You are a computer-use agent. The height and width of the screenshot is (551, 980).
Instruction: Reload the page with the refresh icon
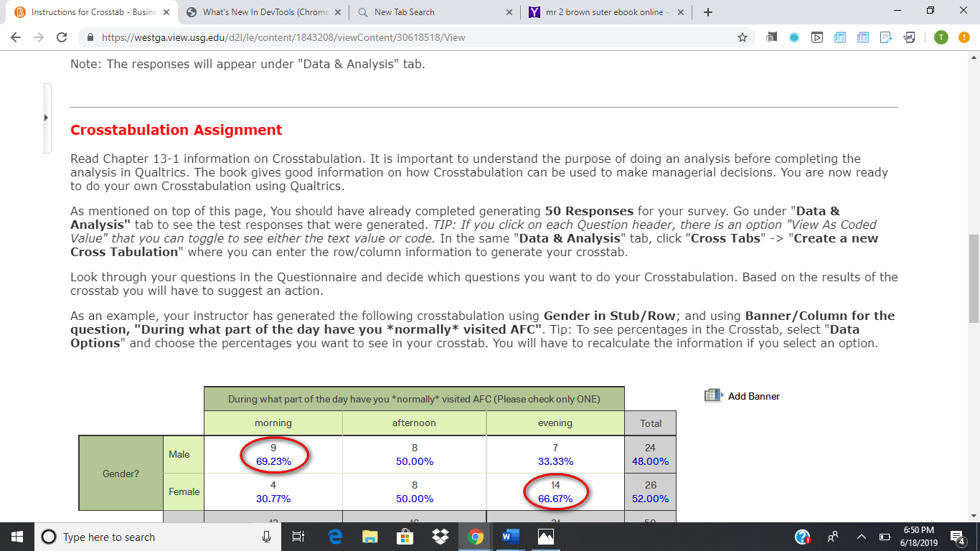[62, 37]
